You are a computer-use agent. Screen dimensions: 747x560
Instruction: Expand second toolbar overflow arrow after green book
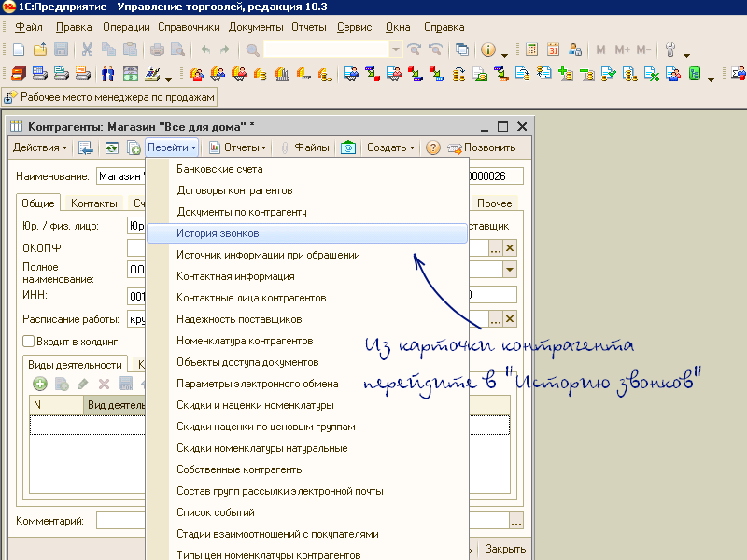pos(711,79)
